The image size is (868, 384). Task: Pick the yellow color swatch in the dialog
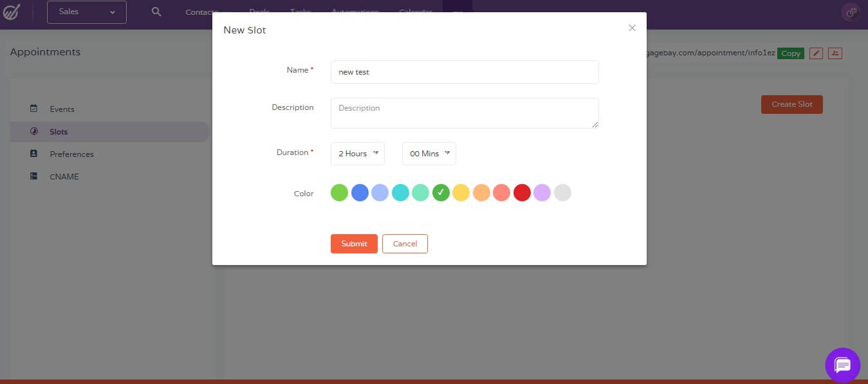click(461, 192)
